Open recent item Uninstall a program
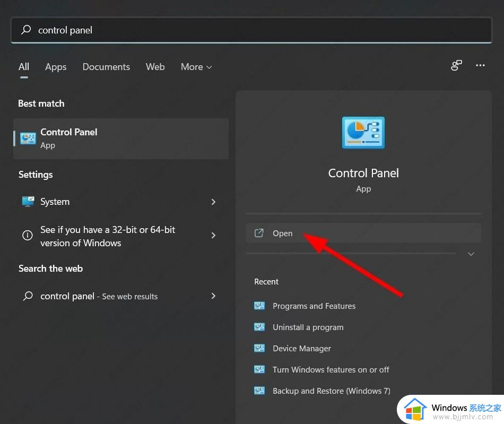 [x=308, y=327]
